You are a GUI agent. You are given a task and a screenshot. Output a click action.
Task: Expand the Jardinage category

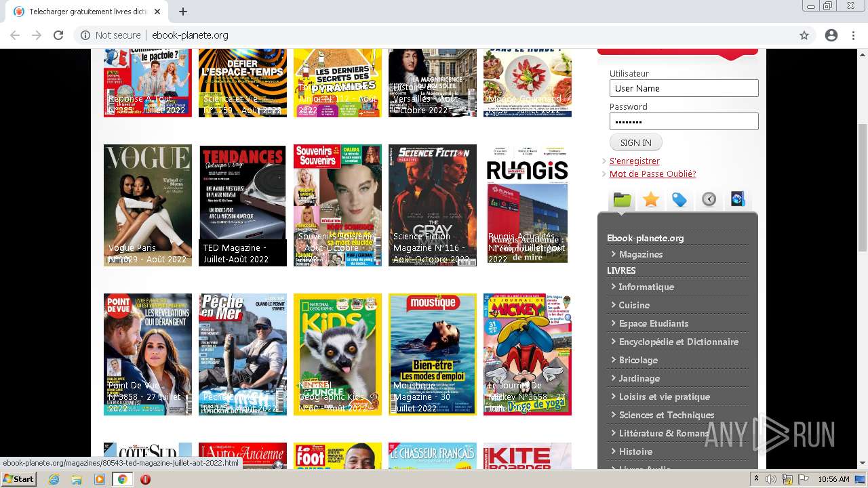(x=639, y=378)
